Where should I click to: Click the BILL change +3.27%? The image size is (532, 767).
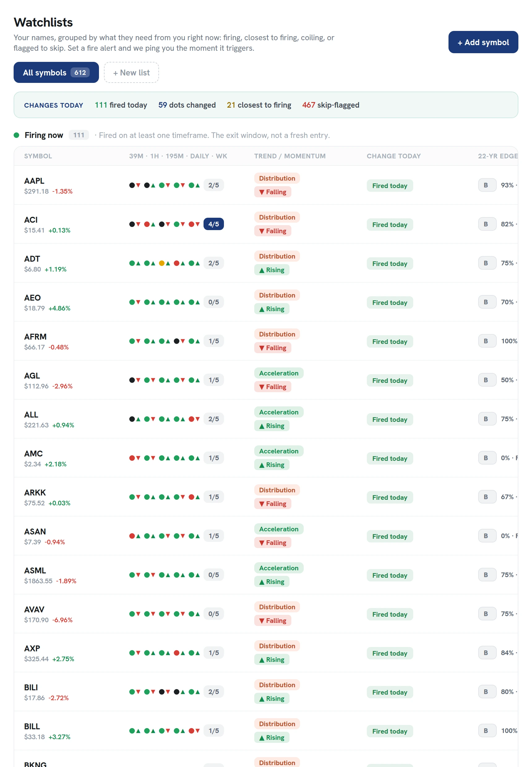[59, 737]
